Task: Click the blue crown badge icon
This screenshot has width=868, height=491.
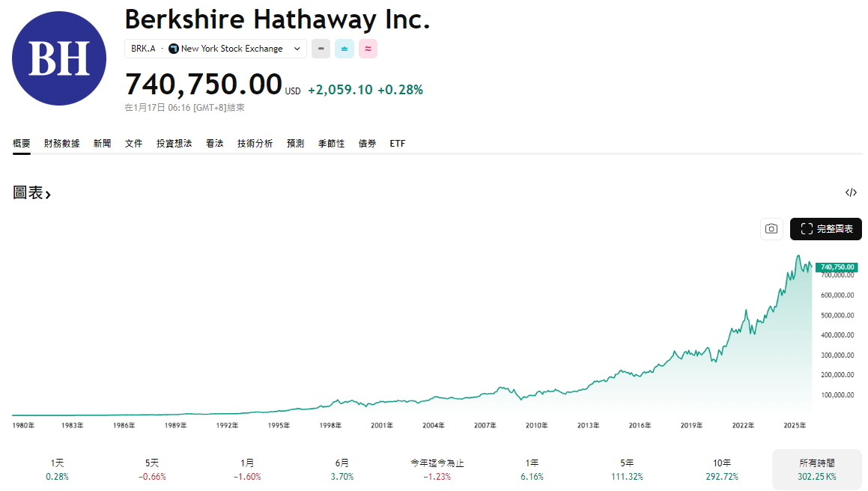Action: click(x=345, y=49)
